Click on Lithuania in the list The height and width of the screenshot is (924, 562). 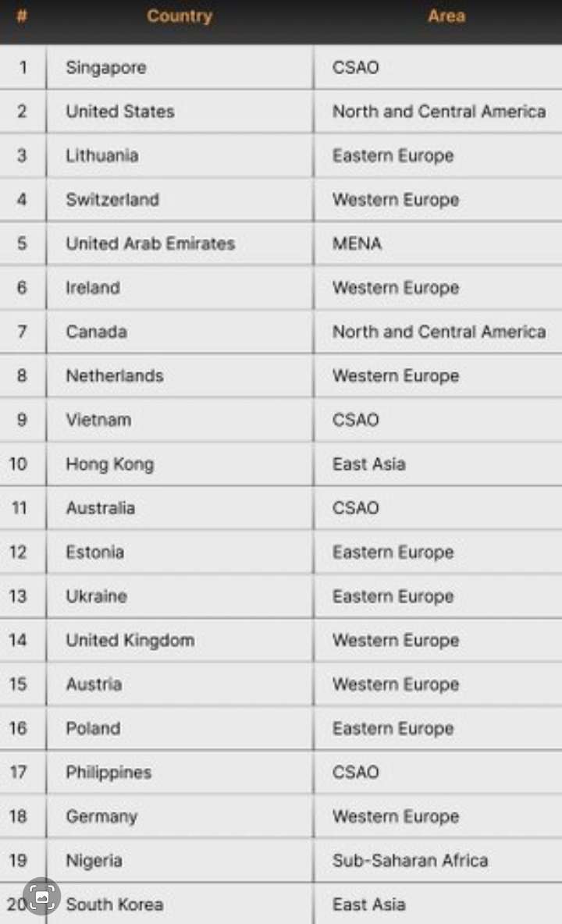pos(102,155)
